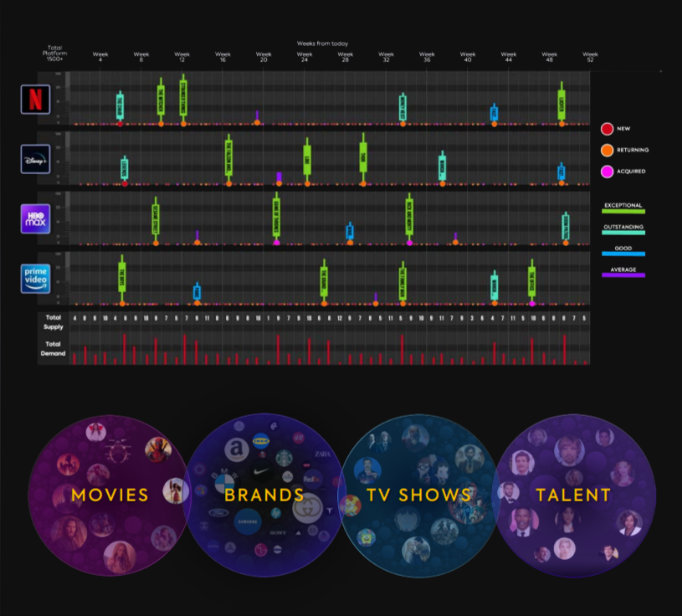Click the Amazon logo in Brands bubble

click(237, 449)
